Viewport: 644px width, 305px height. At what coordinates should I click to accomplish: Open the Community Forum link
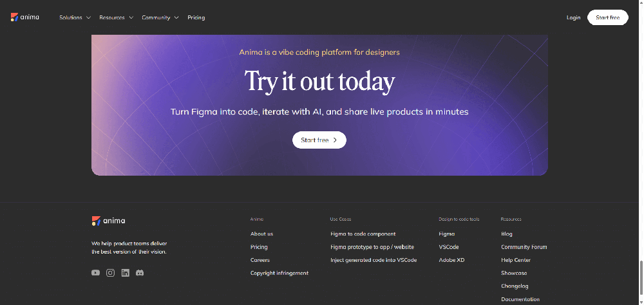tap(524, 247)
